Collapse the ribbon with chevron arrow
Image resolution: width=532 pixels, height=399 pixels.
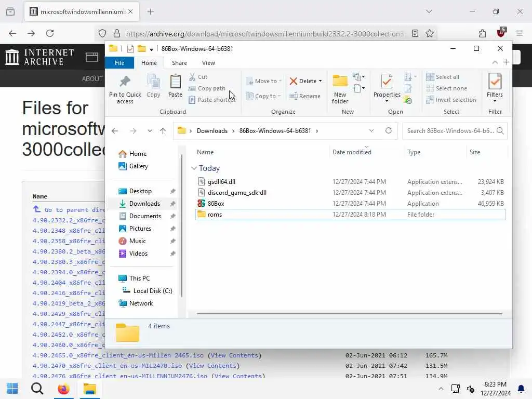coord(495,62)
